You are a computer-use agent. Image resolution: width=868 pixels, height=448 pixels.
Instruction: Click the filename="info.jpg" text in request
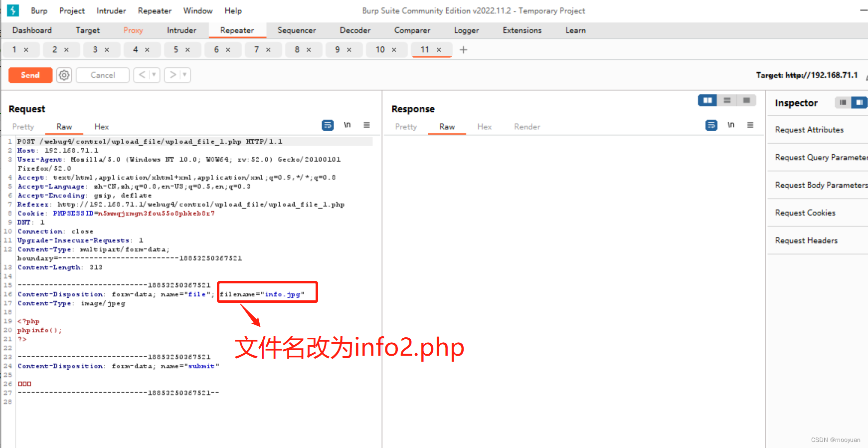click(x=262, y=294)
